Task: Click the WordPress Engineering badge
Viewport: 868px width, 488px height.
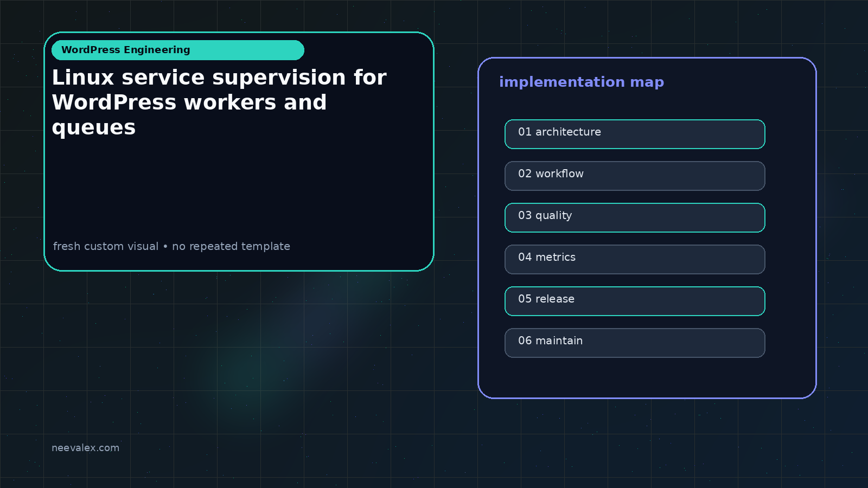Action: (x=178, y=50)
